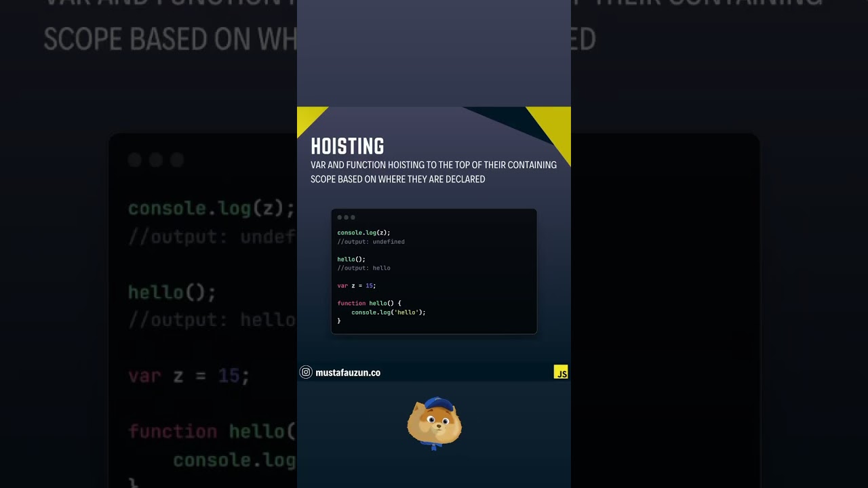Click the line "console.log('hello');" in function
The width and height of the screenshot is (868, 488).
point(389,312)
